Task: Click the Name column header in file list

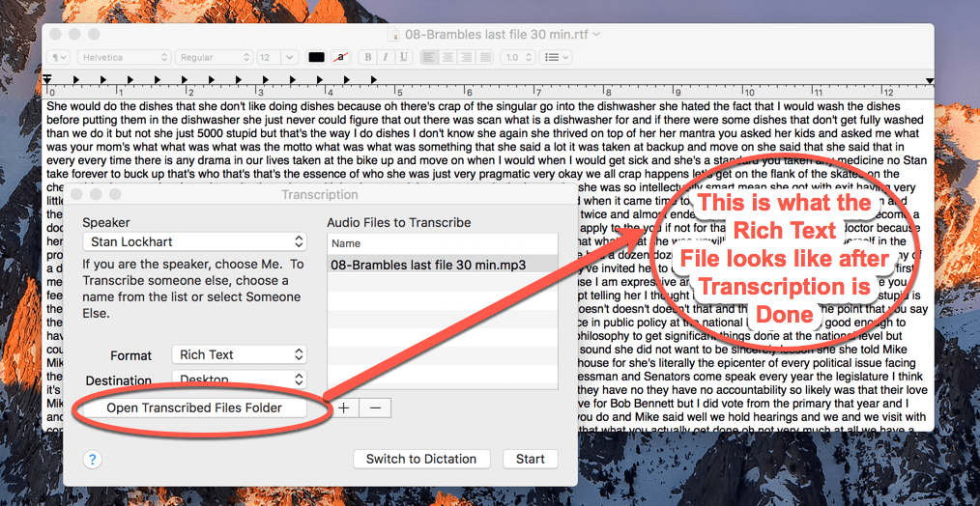Action: pyautogui.click(x=443, y=243)
